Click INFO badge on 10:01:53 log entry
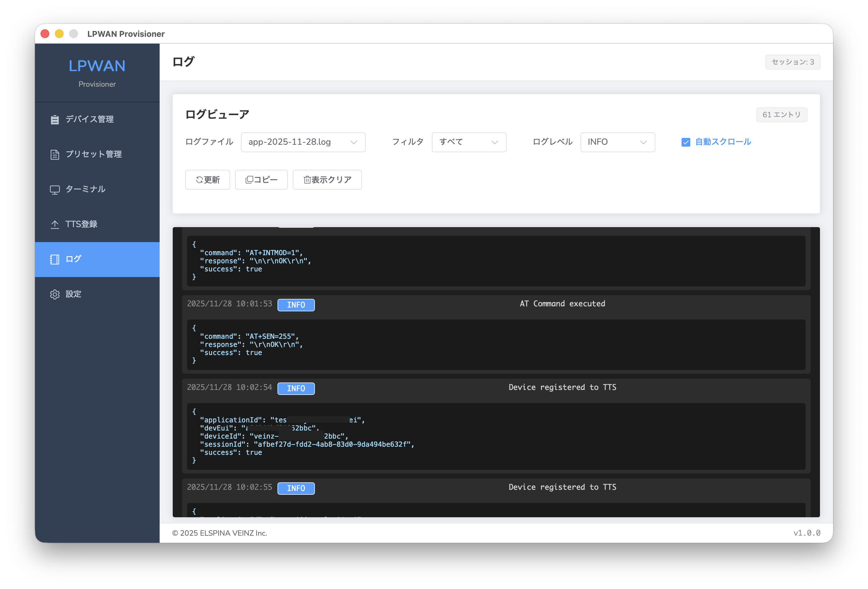The width and height of the screenshot is (868, 589). [x=296, y=305]
